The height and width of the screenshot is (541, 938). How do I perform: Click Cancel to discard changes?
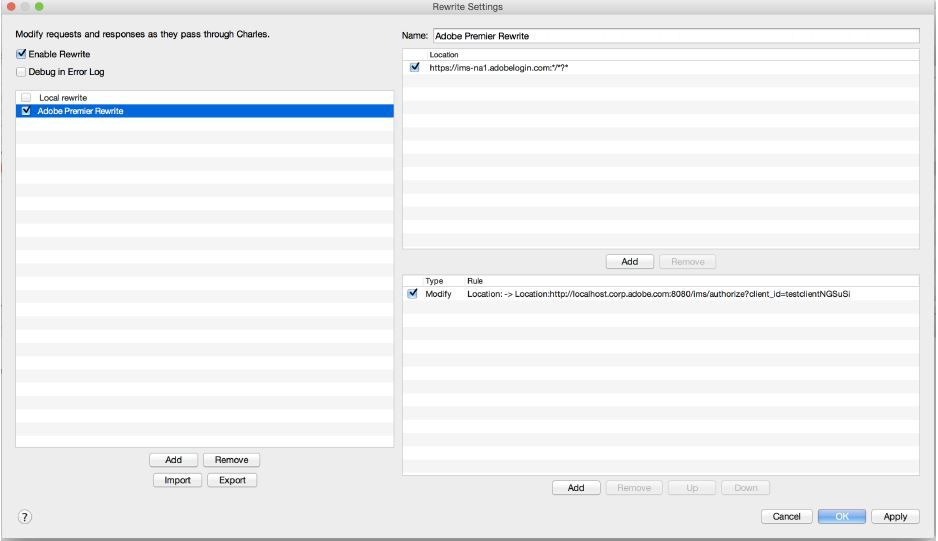point(786,516)
